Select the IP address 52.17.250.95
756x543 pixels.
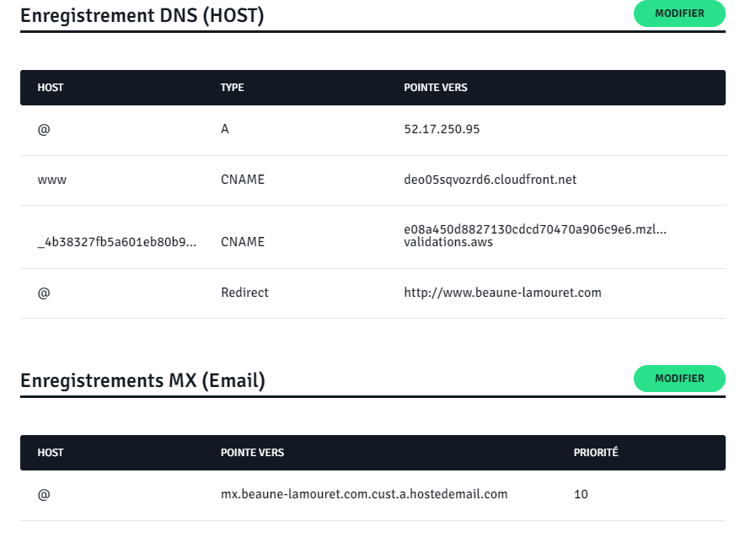pos(442,130)
